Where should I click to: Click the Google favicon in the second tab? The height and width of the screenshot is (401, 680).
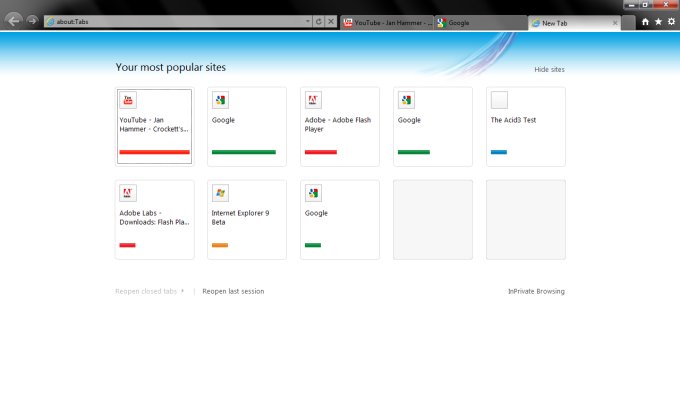[x=441, y=23]
